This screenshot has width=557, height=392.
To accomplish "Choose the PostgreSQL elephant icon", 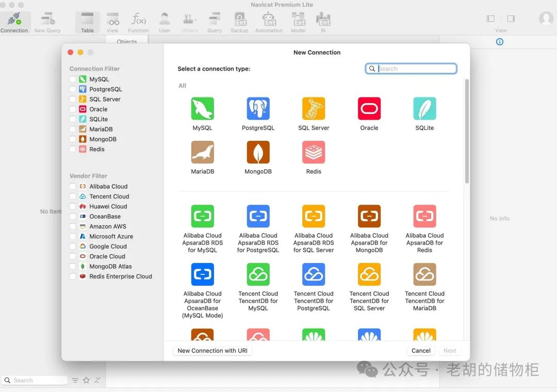I will [258, 108].
